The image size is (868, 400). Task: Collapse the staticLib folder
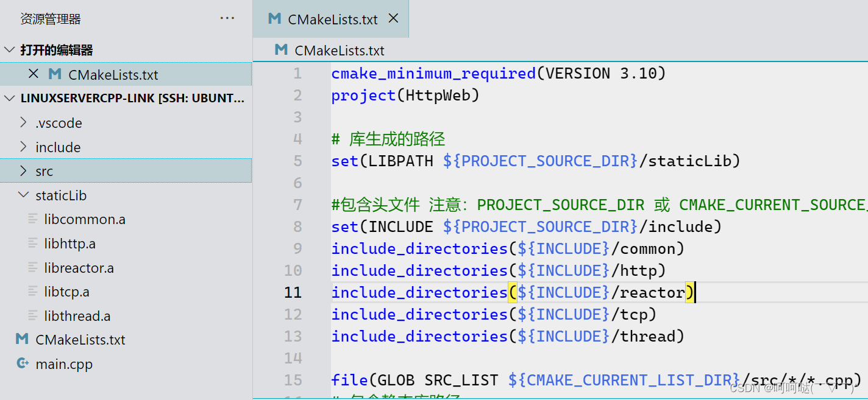coord(23,195)
